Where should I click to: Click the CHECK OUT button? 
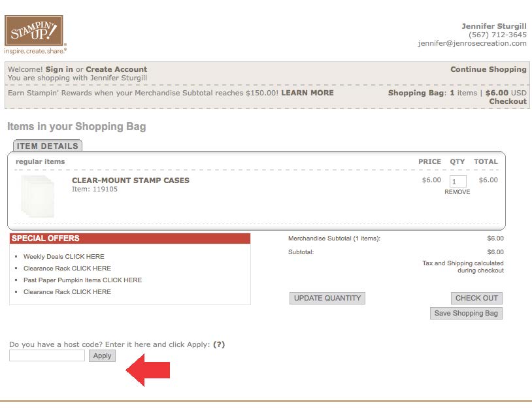click(476, 298)
